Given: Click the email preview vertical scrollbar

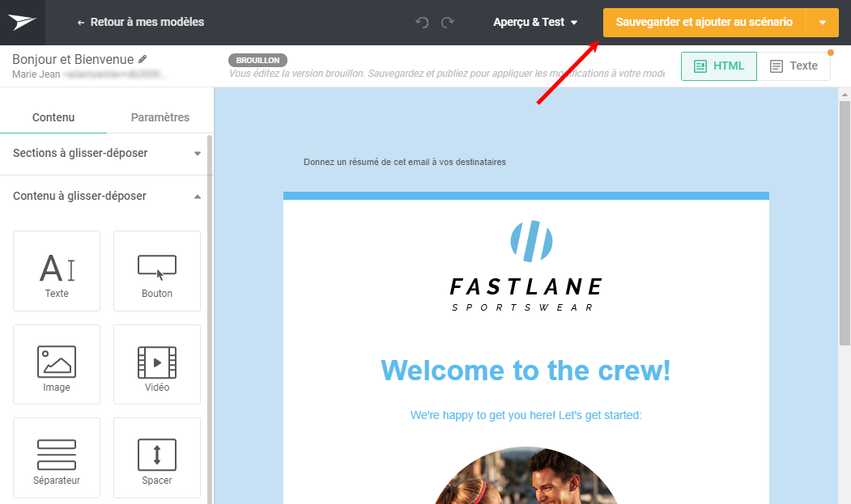Looking at the screenshot, I should click(x=845, y=222).
